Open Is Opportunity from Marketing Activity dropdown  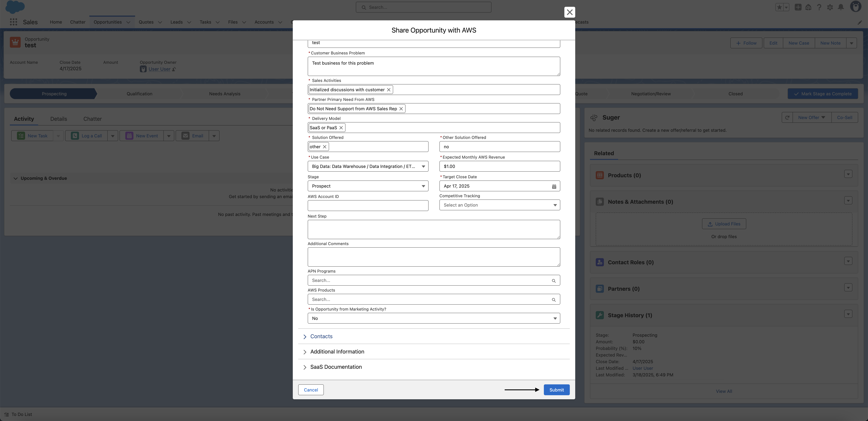tap(433, 318)
